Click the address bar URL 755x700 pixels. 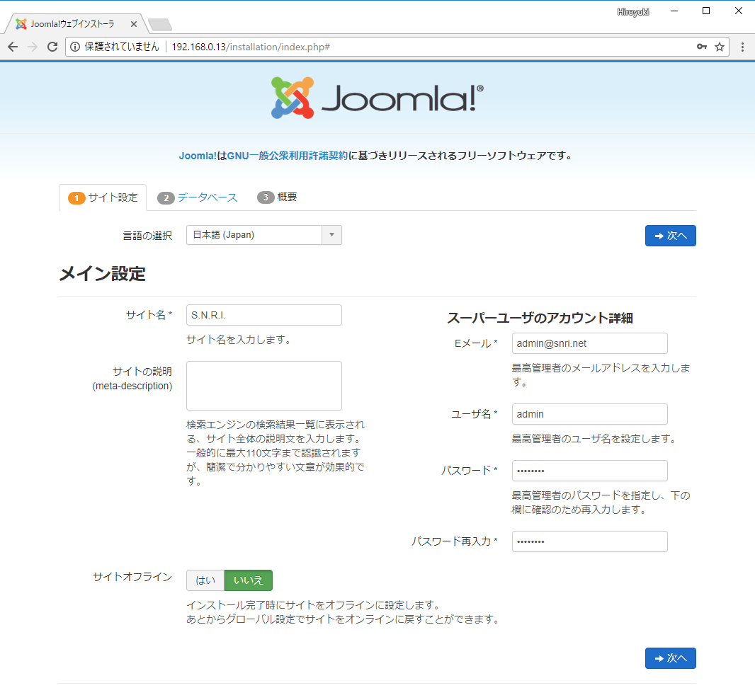251,47
